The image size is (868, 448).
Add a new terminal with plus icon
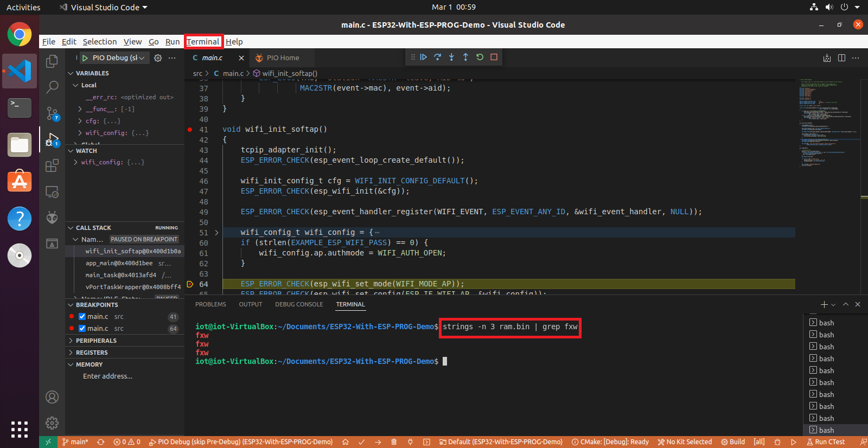tap(824, 304)
